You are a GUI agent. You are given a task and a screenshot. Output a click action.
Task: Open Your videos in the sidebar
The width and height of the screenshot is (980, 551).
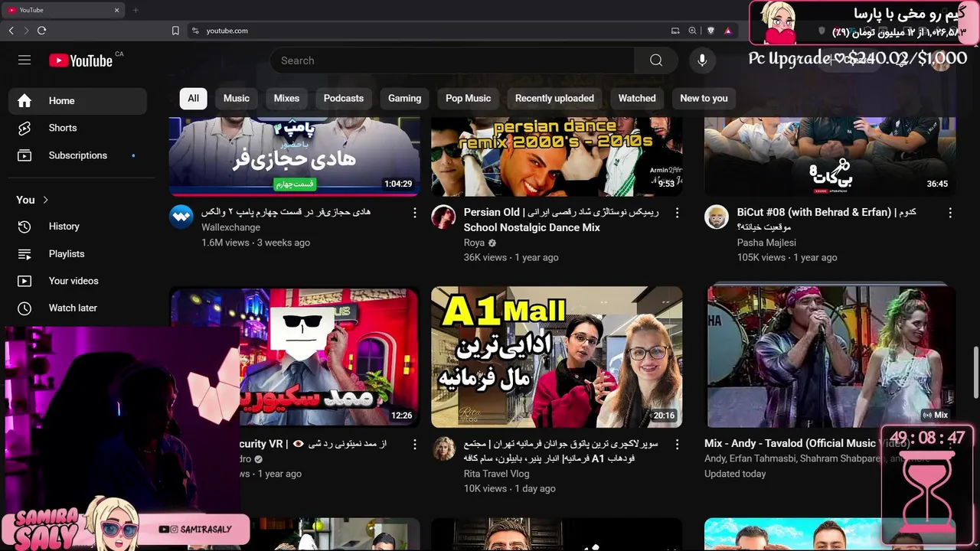point(77,281)
